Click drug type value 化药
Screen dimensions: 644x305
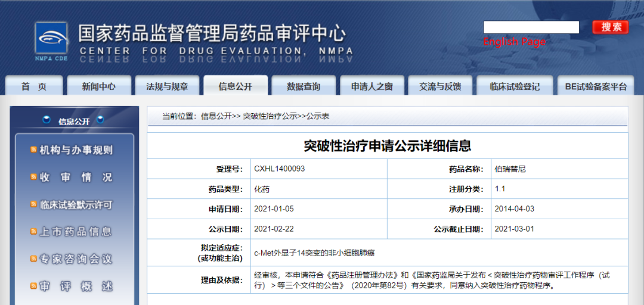[x=262, y=189]
